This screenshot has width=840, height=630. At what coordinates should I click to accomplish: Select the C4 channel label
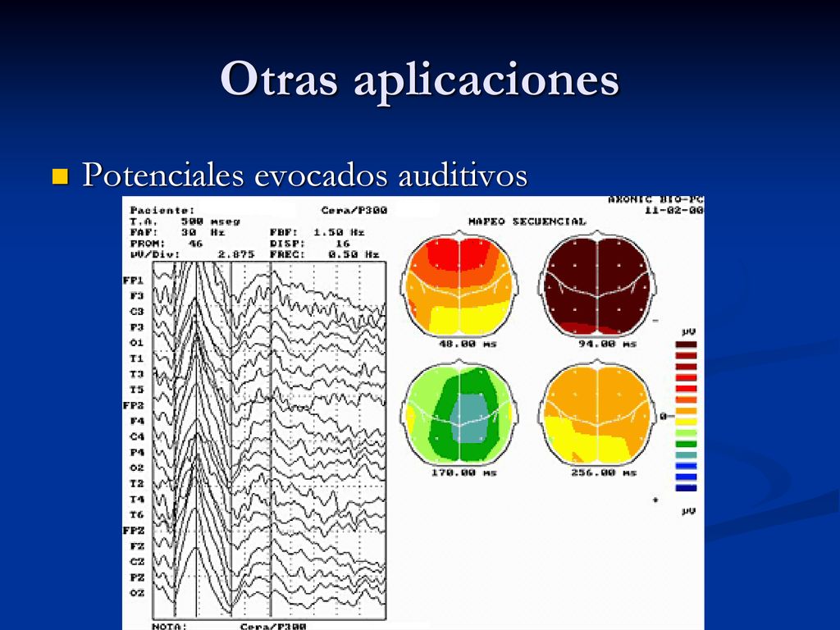coord(137,436)
